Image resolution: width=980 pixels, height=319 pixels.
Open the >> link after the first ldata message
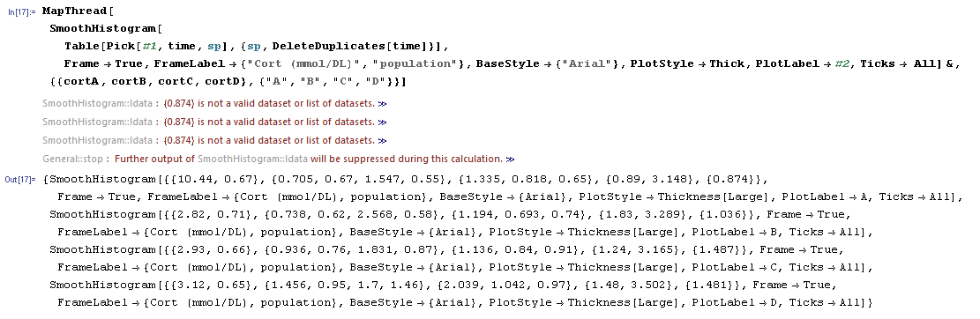pos(382,104)
